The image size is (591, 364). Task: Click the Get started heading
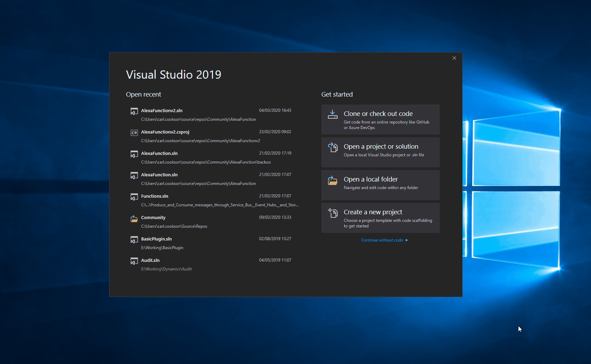tap(337, 95)
